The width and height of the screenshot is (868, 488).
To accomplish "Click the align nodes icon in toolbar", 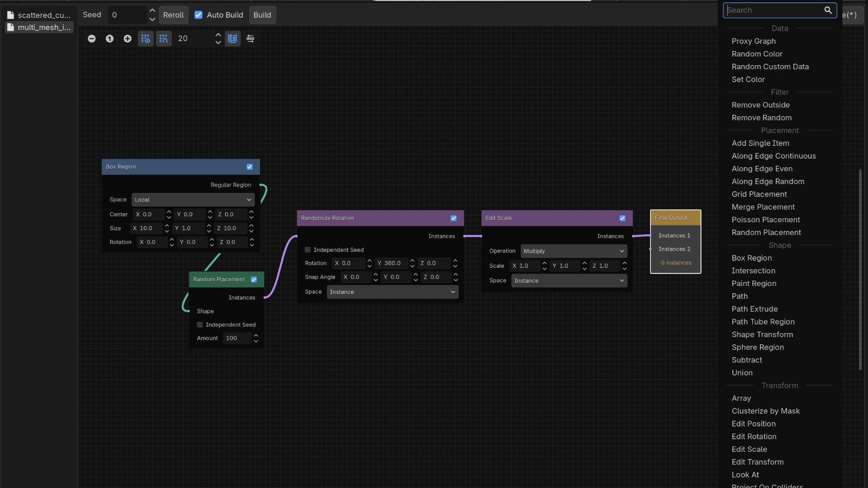I will (250, 39).
